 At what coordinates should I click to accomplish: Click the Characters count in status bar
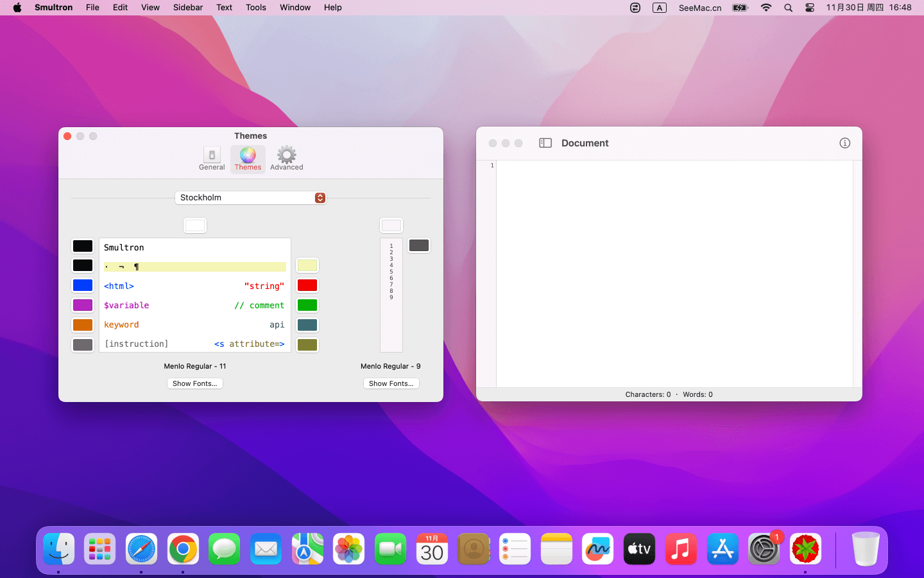point(648,394)
